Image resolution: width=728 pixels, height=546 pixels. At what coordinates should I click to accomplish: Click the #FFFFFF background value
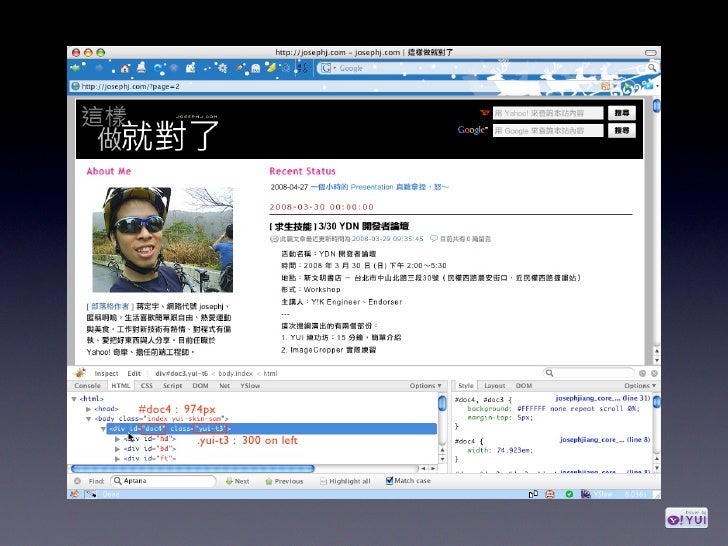point(531,409)
